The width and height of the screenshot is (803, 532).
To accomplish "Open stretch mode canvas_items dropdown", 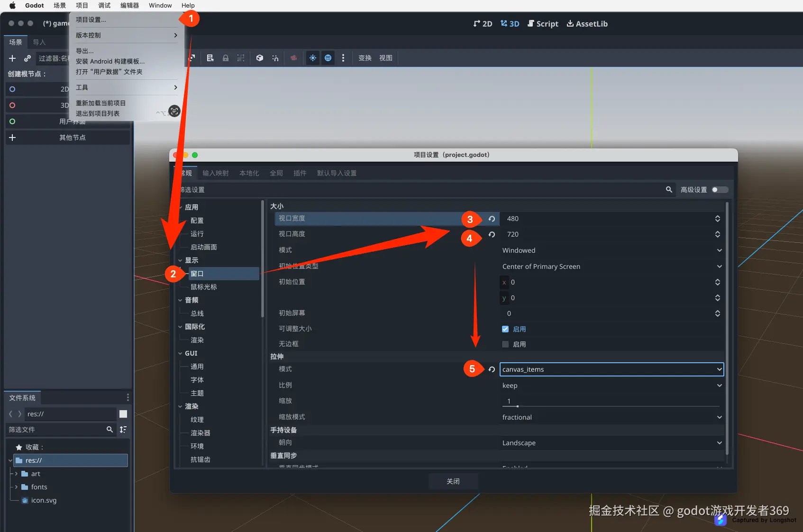I will click(x=612, y=369).
